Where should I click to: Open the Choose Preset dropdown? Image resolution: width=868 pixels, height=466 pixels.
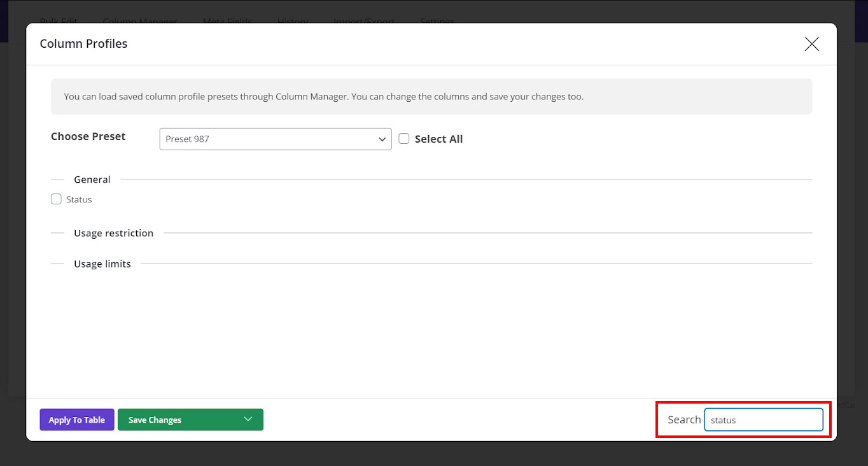[276, 139]
